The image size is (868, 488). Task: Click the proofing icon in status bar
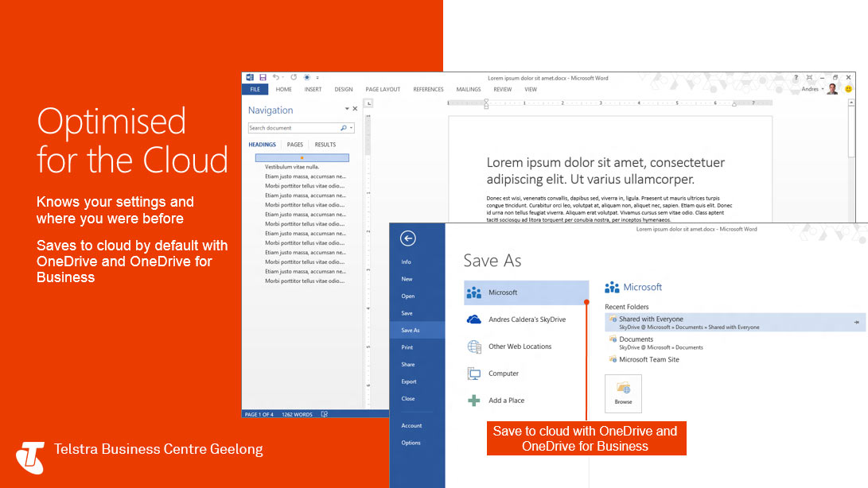[325, 414]
